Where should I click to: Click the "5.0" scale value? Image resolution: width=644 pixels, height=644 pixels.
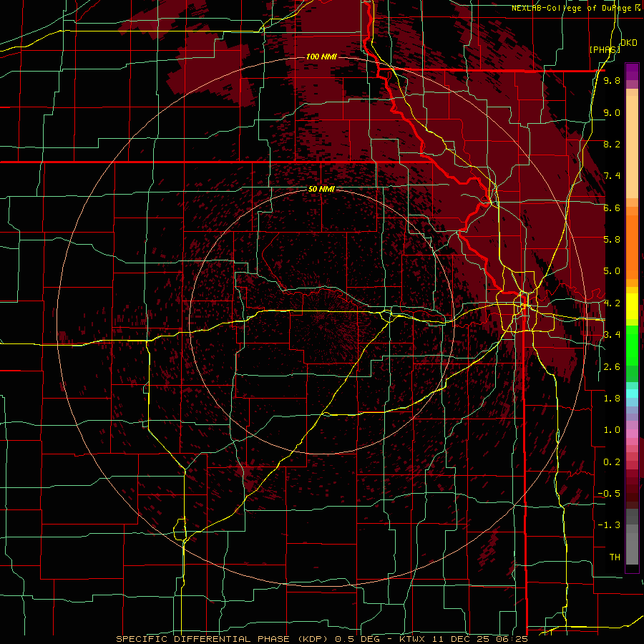pos(612,271)
